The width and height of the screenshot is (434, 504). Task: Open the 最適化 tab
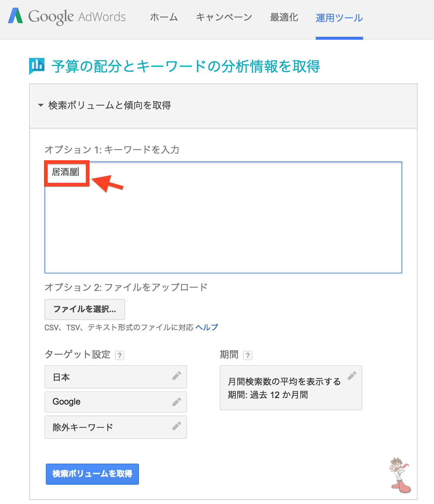[284, 17]
